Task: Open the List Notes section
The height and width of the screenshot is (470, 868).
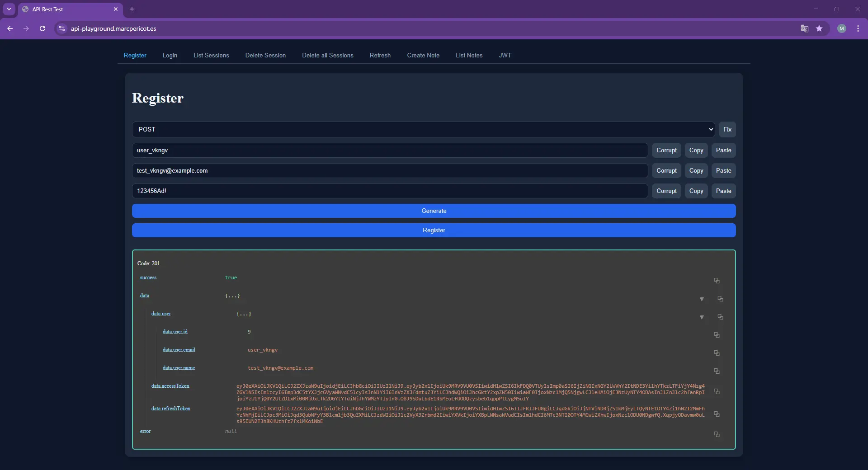Action: [469, 55]
